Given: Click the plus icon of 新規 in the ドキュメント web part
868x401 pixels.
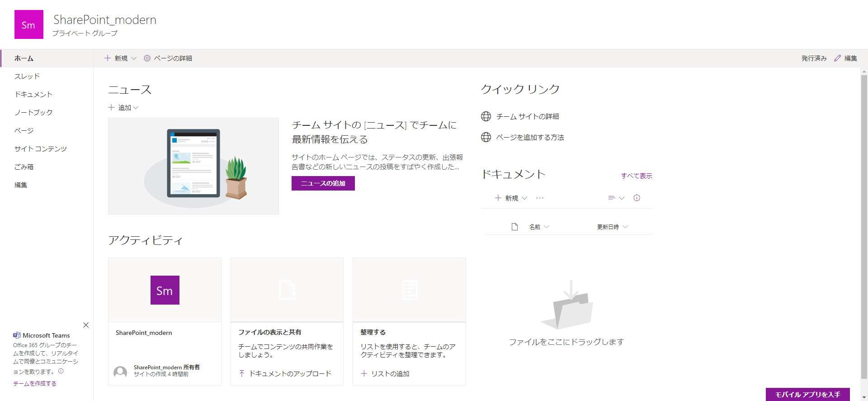Looking at the screenshot, I should click(498, 198).
